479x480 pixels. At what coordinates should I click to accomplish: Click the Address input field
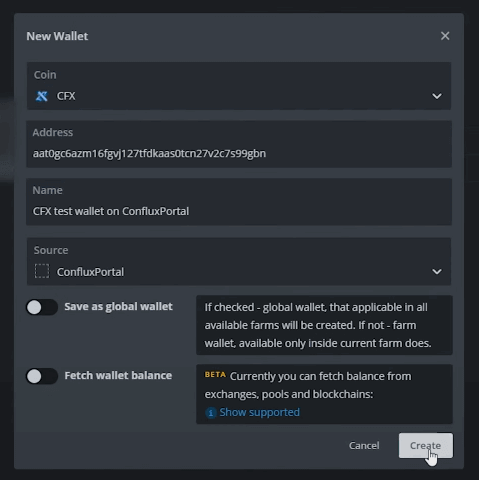239,144
